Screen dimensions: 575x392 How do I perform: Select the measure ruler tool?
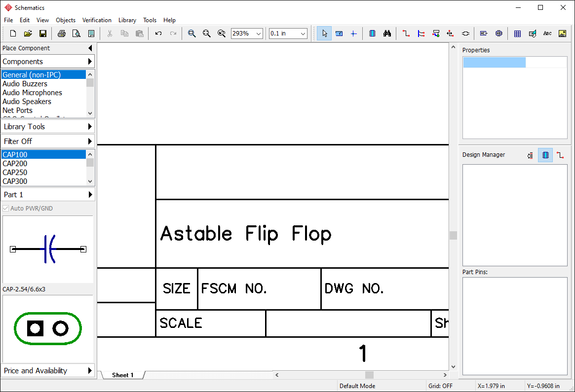click(339, 34)
